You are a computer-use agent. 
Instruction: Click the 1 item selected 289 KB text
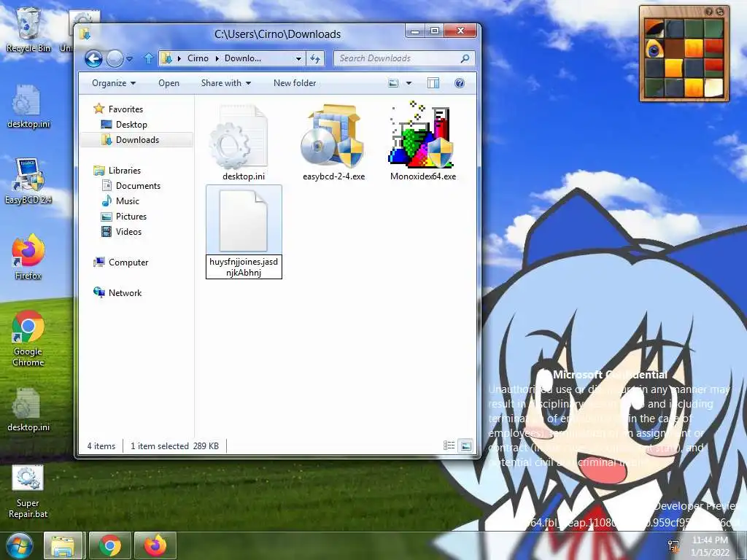coord(174,446)
